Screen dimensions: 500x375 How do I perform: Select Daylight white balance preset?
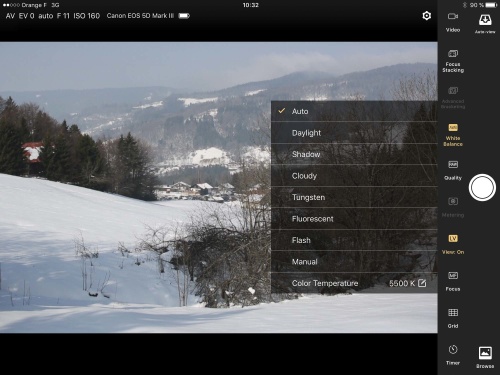(354, 133)
